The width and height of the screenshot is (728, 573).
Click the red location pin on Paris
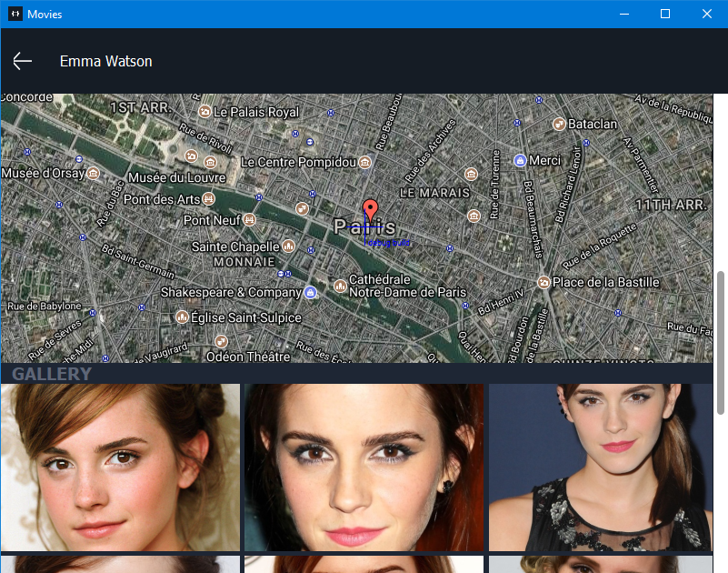[x=370, y=209]
